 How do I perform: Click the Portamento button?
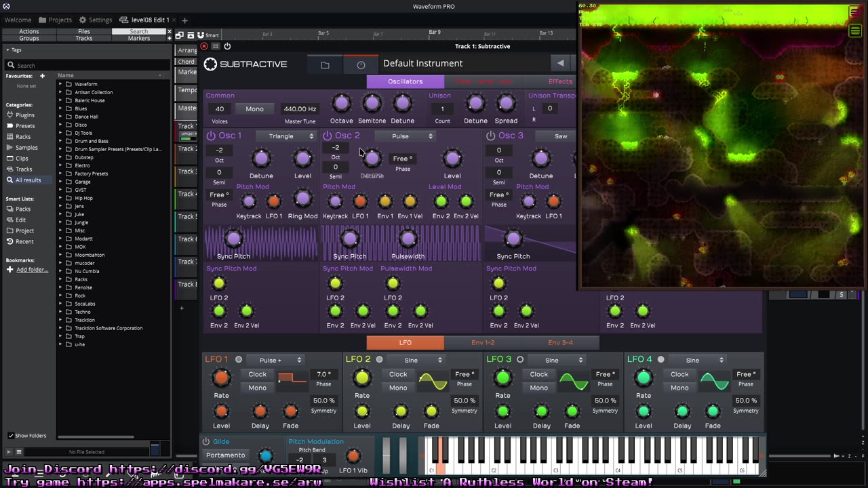pos(226,455)
